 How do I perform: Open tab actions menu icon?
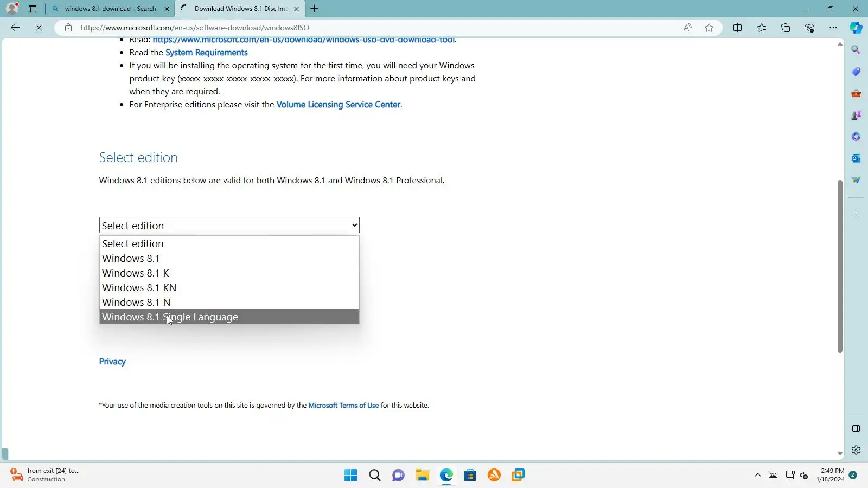click(33, 9)
